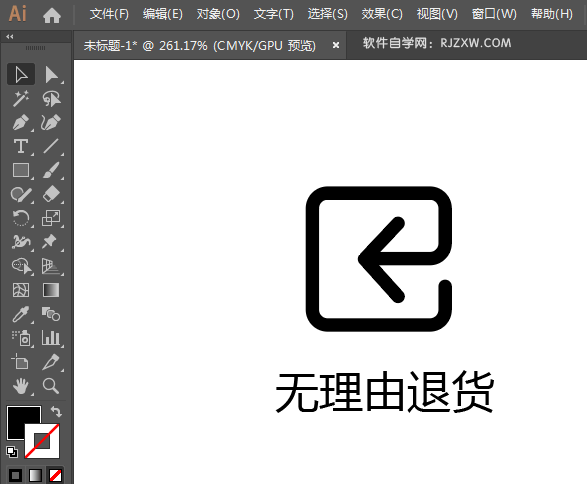Select the Slice tool
The width and height of the screenshot is (587, 484).
click(x=51, y=362)
